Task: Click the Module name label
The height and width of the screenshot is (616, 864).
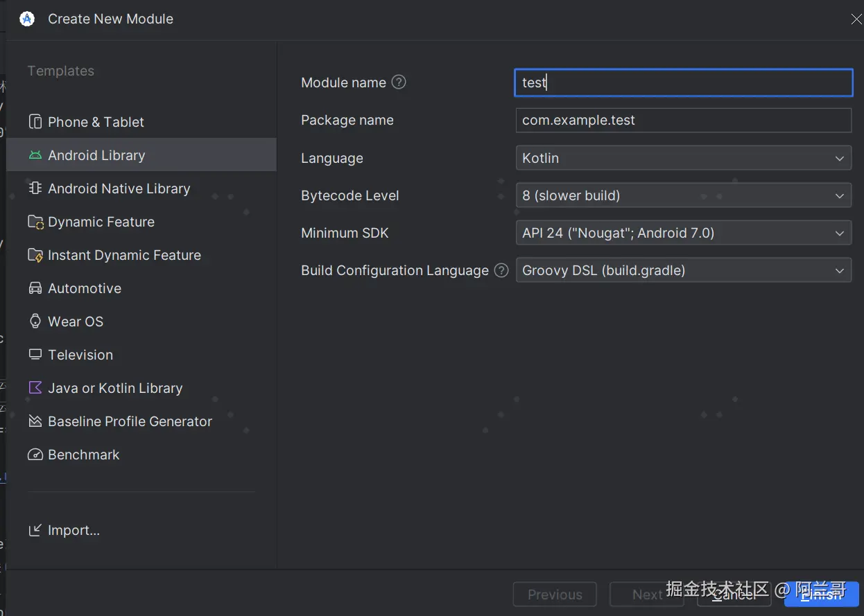Action: tap(343, 82)
